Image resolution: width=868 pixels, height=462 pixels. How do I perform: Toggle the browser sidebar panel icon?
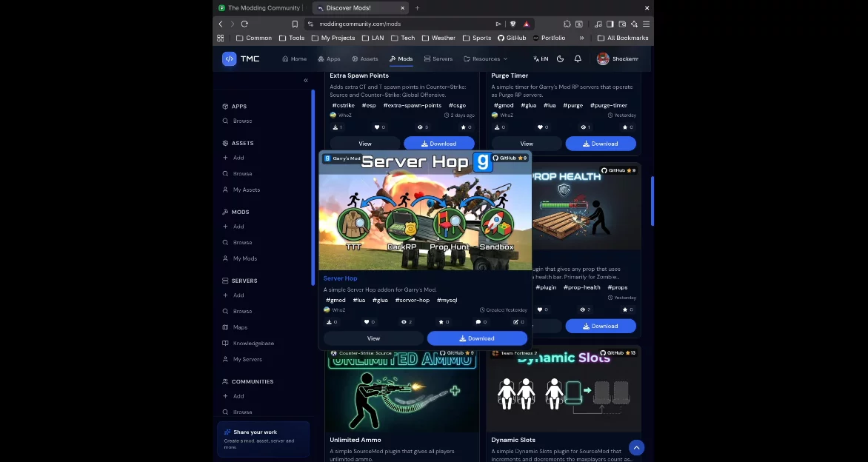point(610,24)
